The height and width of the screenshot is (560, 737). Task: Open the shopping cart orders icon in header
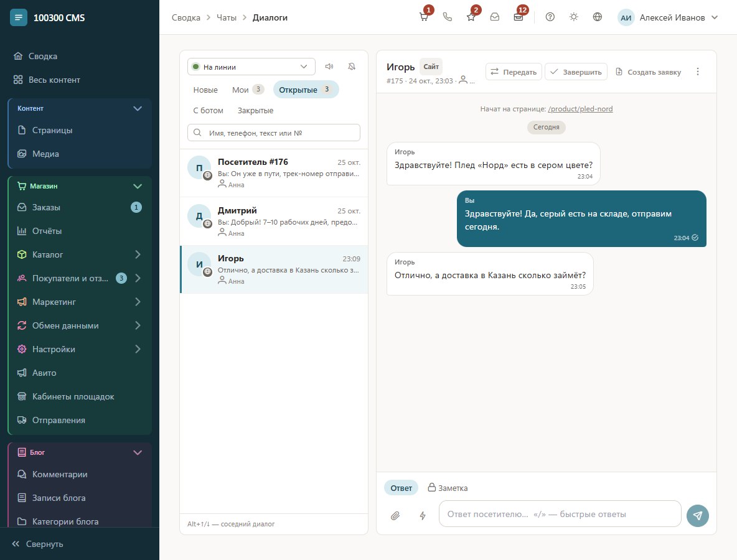pos(424,17)
